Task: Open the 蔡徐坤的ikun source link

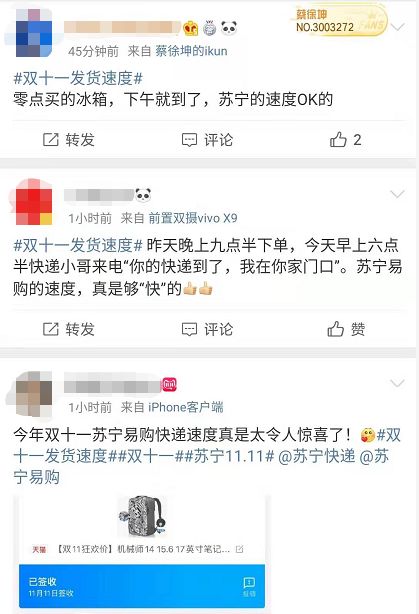Action: (x=191, y=51)
